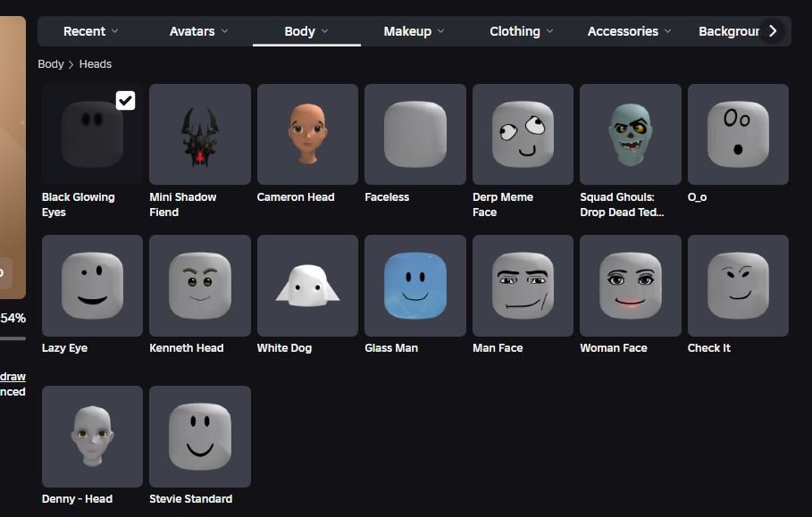The image size is (812, 517).
Task: Expand the Accessories dropdown
Action: coord(630,31)
